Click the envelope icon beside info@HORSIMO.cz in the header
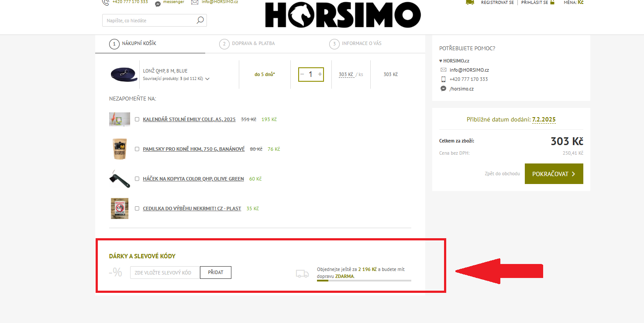This screenshot has width=644, height=323. pyautogui.click(x=195, y=2)
